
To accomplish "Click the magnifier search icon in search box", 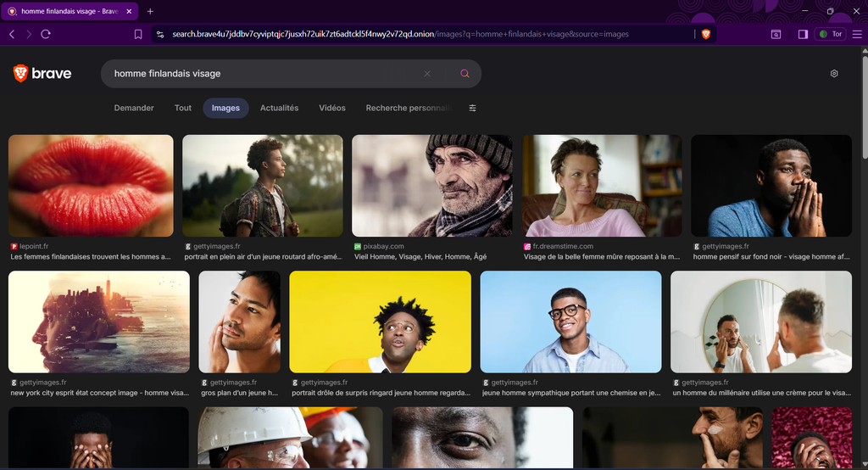I will (x=465, y=74).
